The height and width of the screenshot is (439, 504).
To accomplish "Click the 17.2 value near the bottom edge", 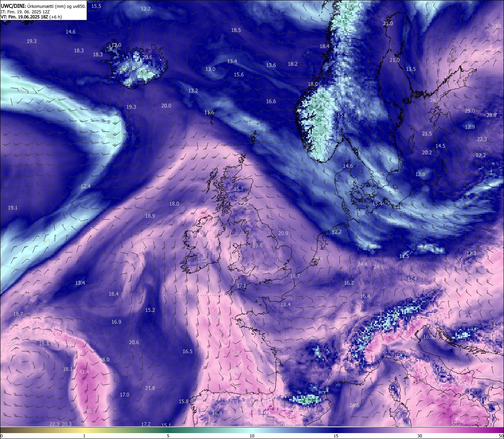I will (x=146, y=424).
